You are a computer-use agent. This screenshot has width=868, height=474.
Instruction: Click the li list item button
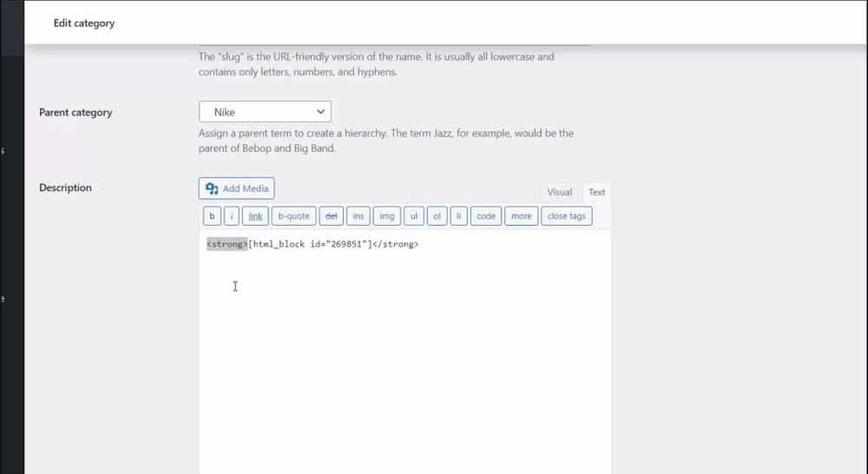click(458, 216)
